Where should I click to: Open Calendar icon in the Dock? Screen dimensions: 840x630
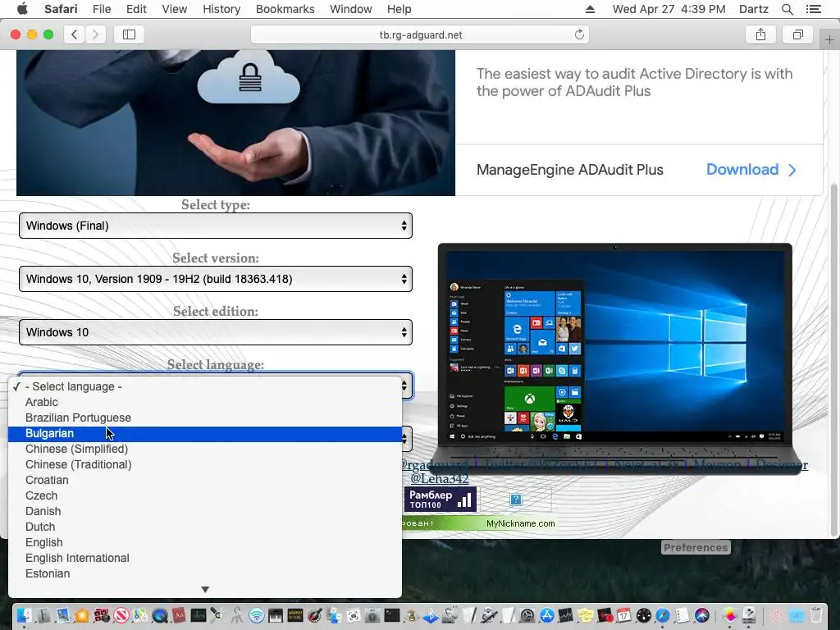click(x=623, y=615)
